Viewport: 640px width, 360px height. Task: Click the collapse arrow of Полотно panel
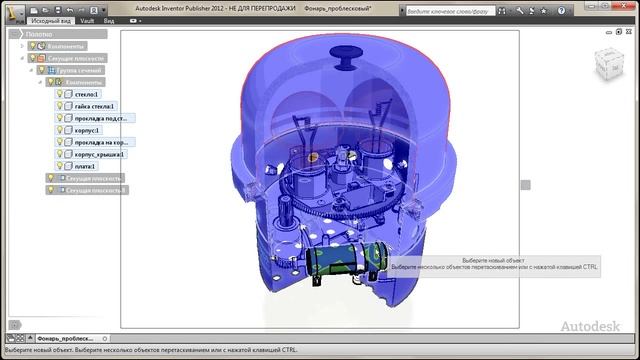(16, 34)
